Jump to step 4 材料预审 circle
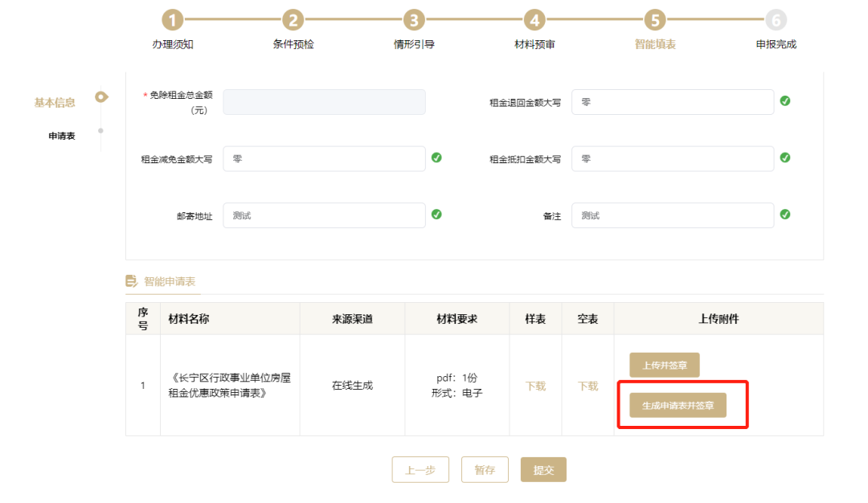This screenshot has width=868, height=503. tap(534, 20)
